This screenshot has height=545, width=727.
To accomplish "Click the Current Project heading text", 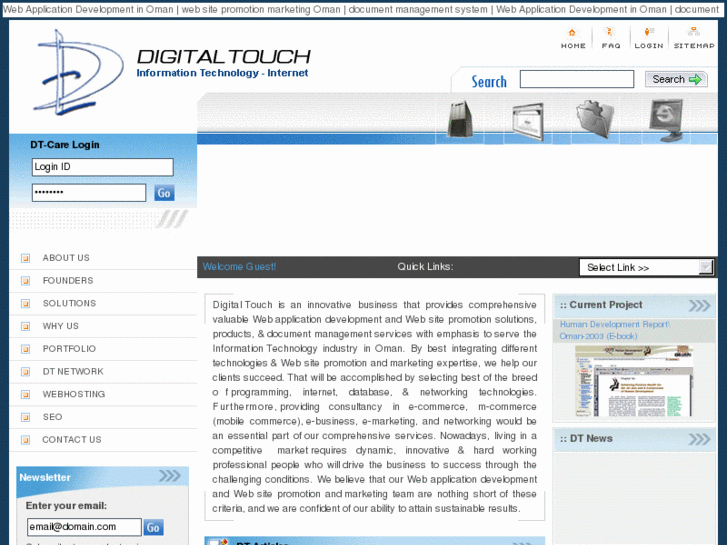I will point(606,305).
